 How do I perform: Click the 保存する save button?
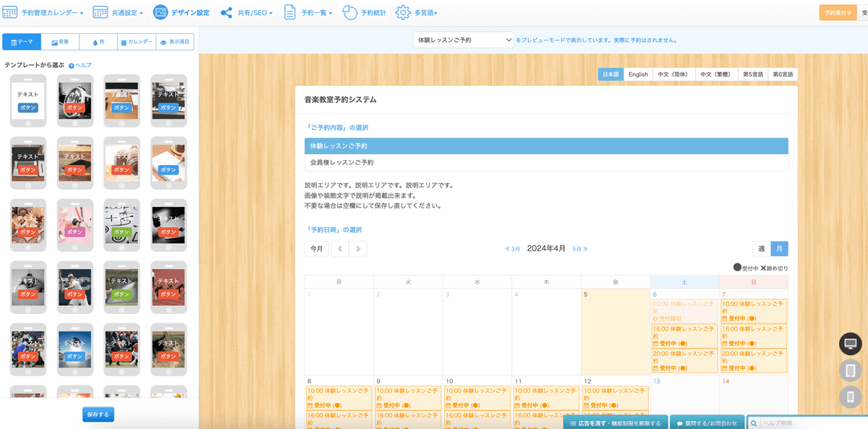click(x=98, y=415)
